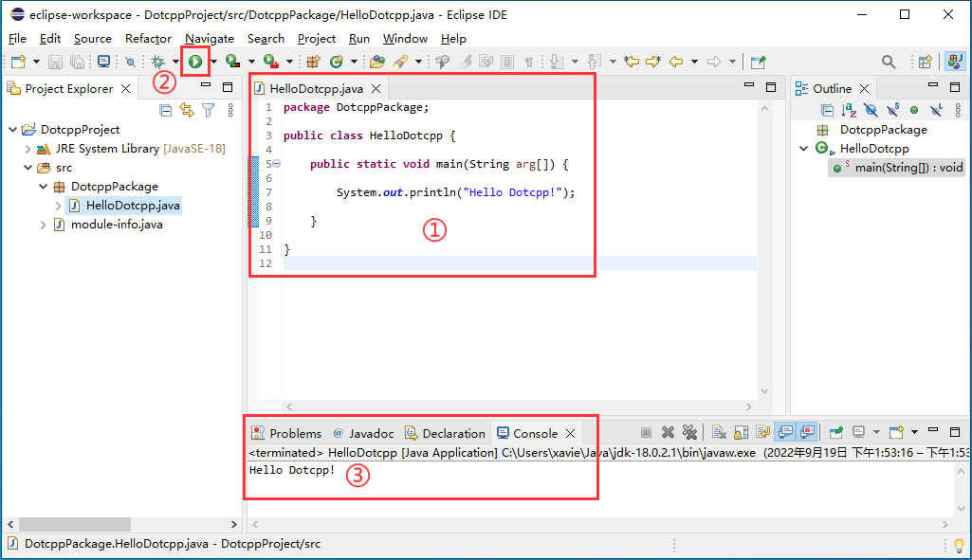Collapse the DotcppPackage tree node
972x560 pixels.
point(44,187)
